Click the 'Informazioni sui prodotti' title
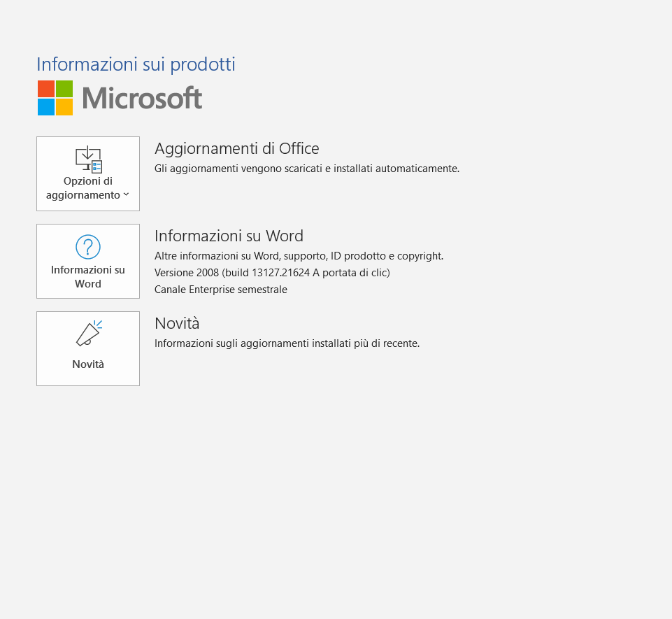672x619 pixels. [x=136, y=64]
